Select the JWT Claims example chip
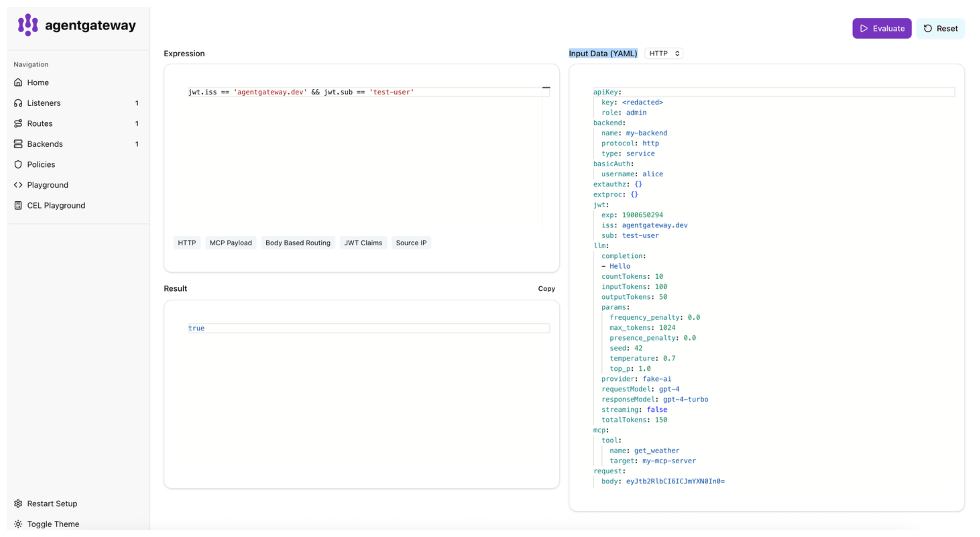980x537 pixels. 363,243
